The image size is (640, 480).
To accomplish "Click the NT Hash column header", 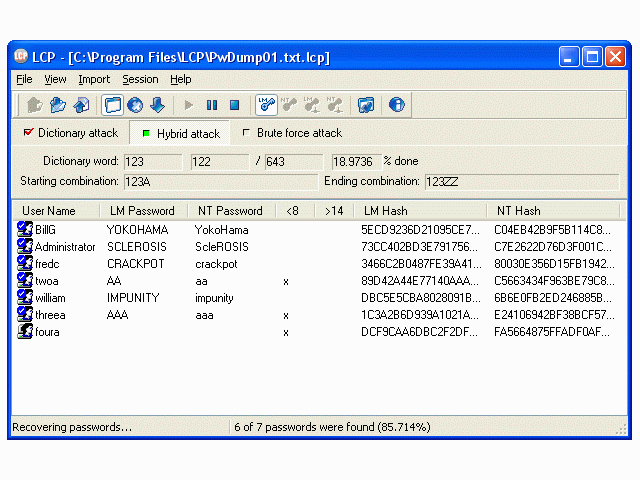I will click(518, 211).
